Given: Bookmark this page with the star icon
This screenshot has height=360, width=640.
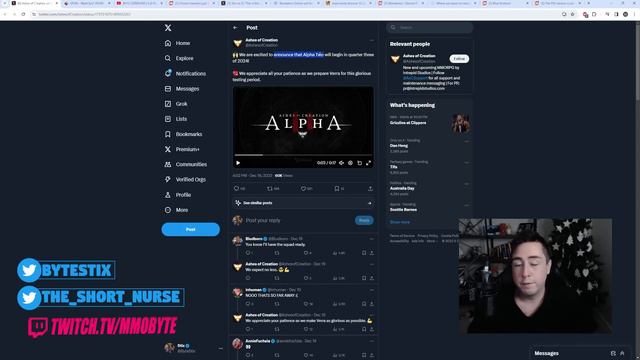Looking at the screenshot, I should pyautogui.click(x=573, y=14).
